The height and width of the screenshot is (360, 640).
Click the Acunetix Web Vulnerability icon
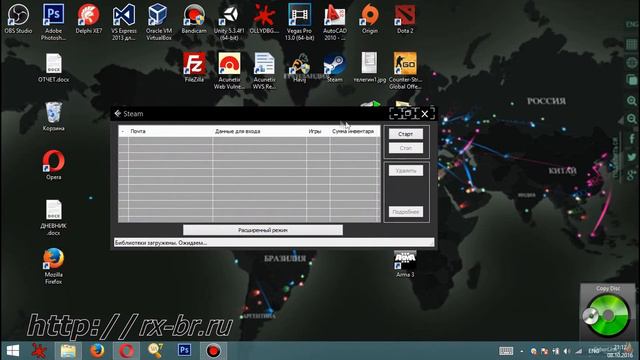pos(229,70)
